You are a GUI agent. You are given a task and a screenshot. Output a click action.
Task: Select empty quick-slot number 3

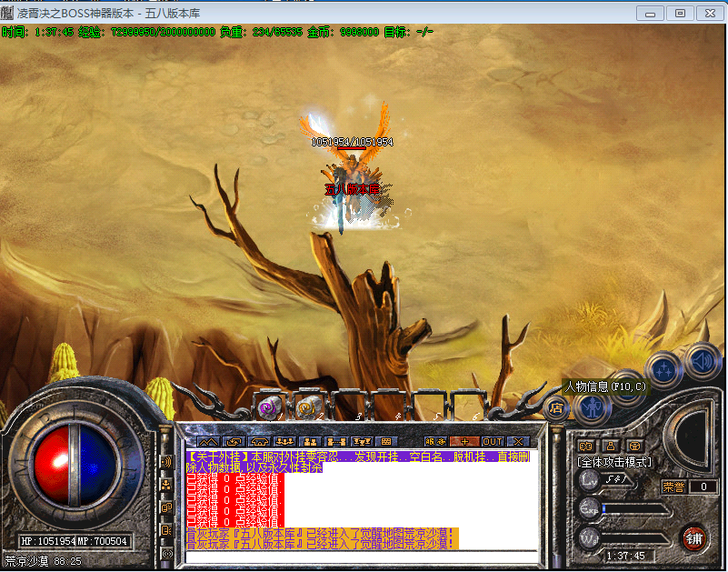348,406
